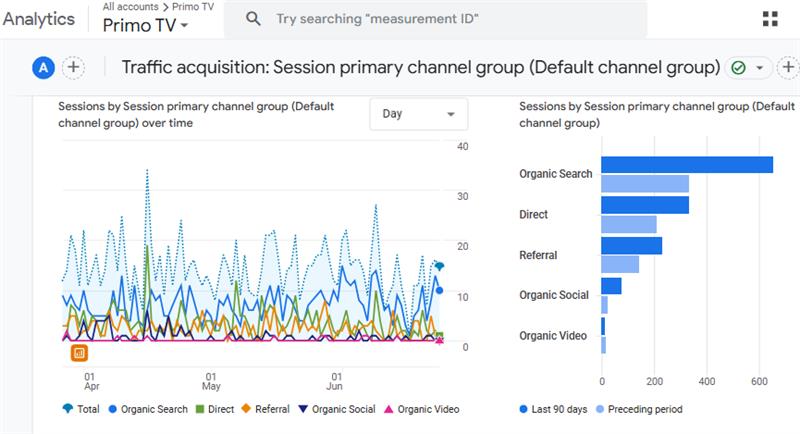Click the green checkmark report status icon
Viewport: 800px width, 434px height.
tap(738, 68)
